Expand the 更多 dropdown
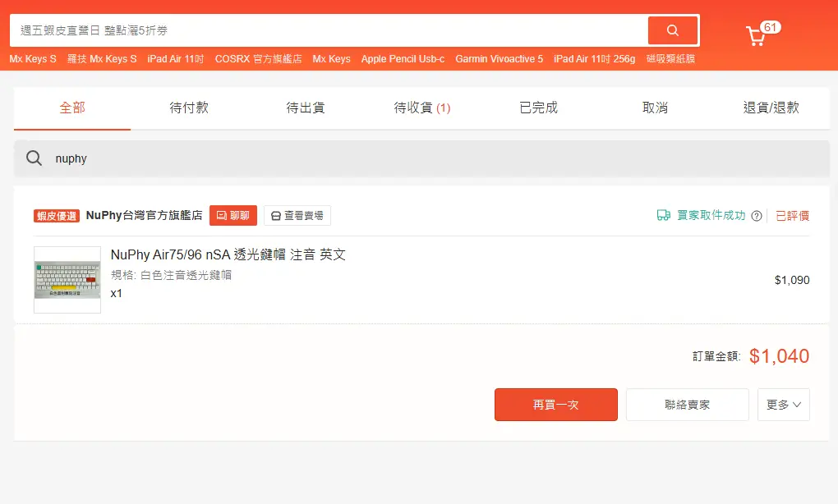The width and height of the screenshot is (838, 504). pos(783,405)
